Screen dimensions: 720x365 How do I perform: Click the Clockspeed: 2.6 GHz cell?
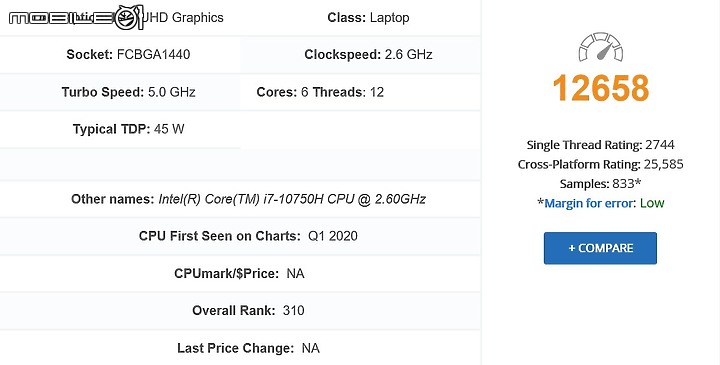(x=360, y=55)
